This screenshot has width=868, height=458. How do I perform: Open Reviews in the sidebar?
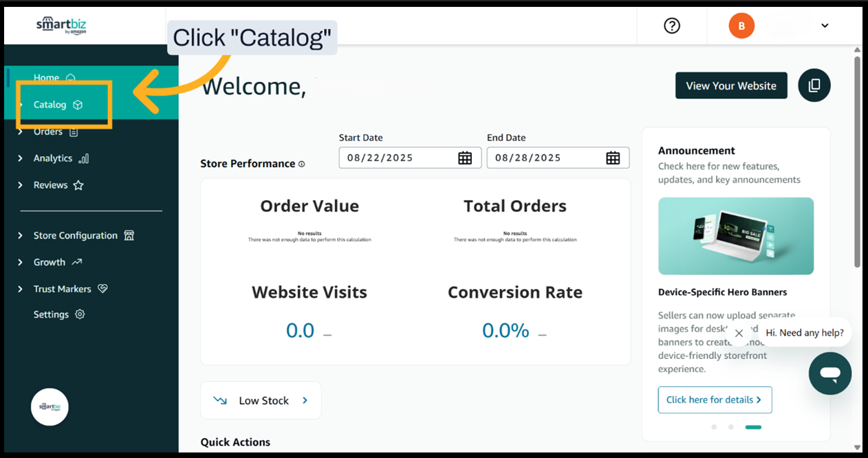(x=51, y=185)
